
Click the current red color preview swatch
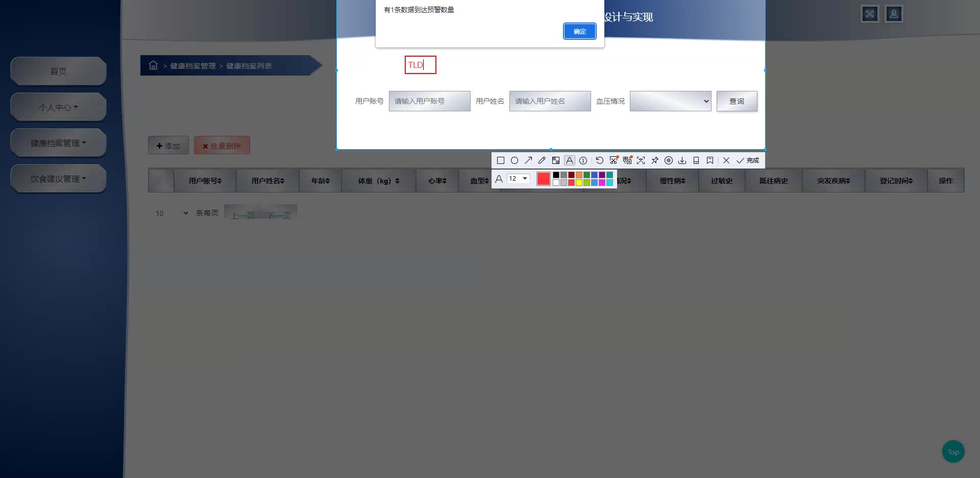(x=544, y=179)
